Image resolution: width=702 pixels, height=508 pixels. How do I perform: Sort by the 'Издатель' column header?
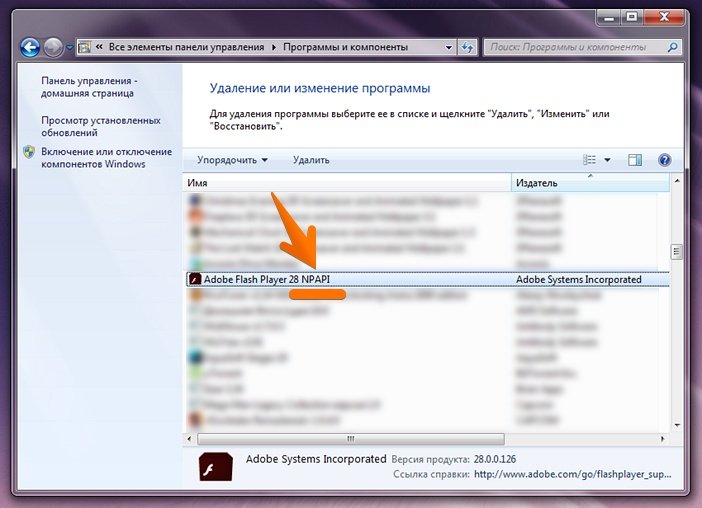click(591, 183)
